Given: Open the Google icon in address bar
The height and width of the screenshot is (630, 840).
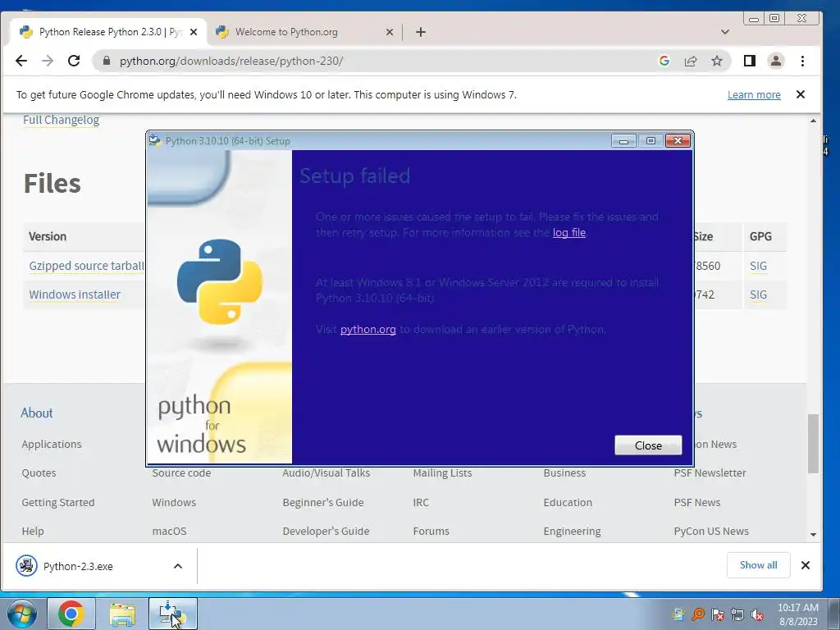Looking at the screenshot, I should click(664, 61).
